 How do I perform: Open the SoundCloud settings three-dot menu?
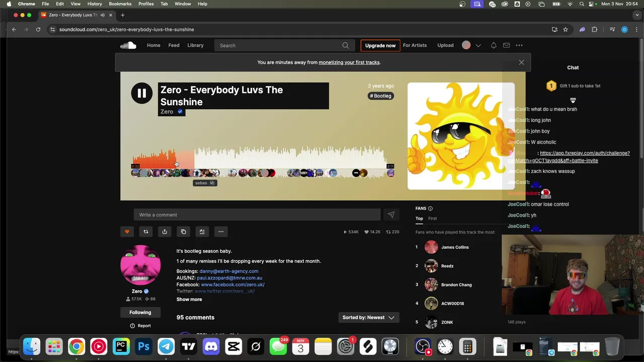519,45
